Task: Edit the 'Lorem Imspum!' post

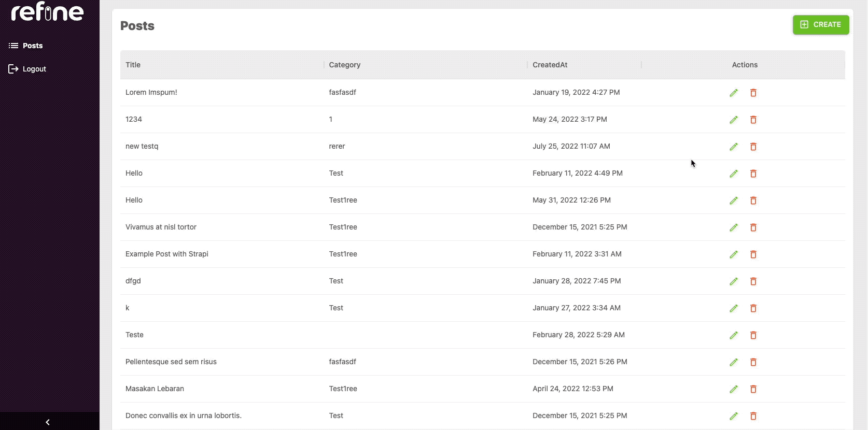Action: tap(733, 93)
